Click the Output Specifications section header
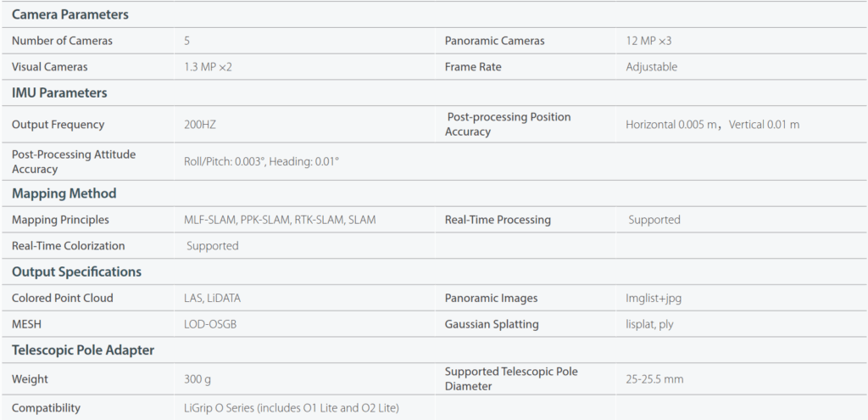Image resolution: width=868 pixels, height=420 pixels. pyautogui.click(x=77, y=272)
